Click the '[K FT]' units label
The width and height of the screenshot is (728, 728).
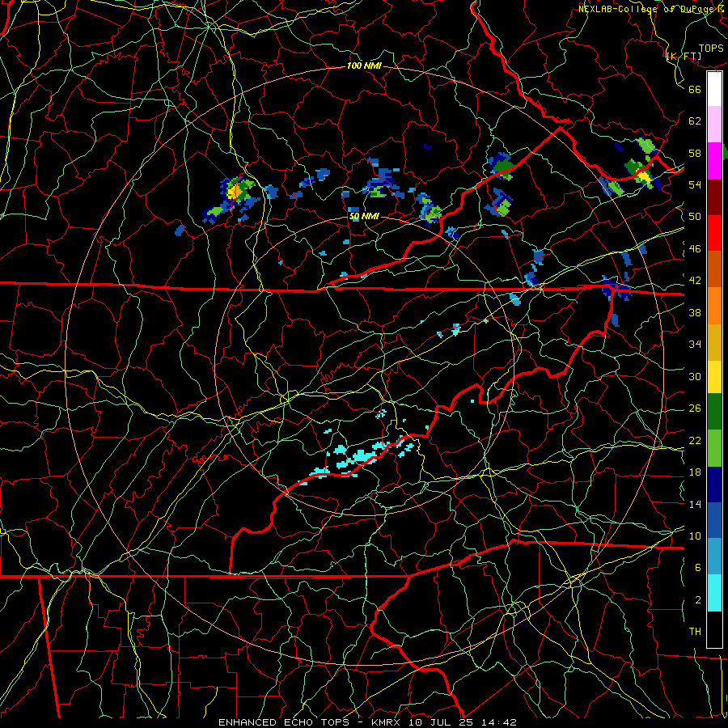(684, 56)
